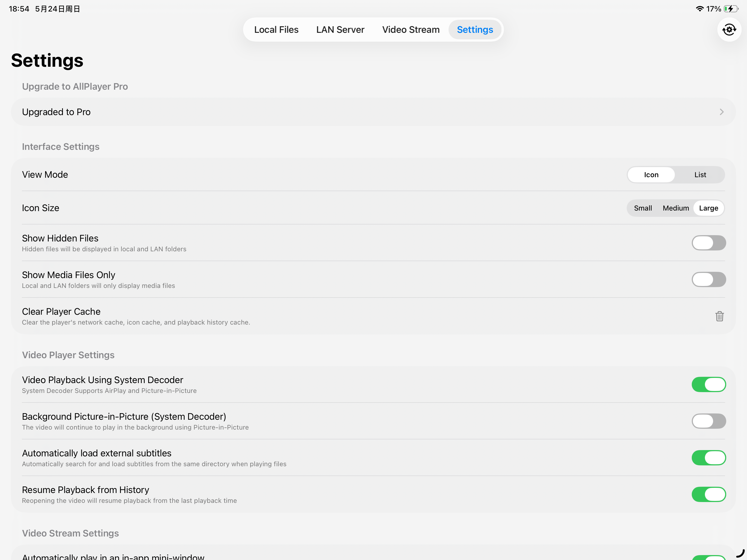This screenshot has height=560, width=747.
Task: Enable Show Media Files Only switch
Action: pos(708,279)
